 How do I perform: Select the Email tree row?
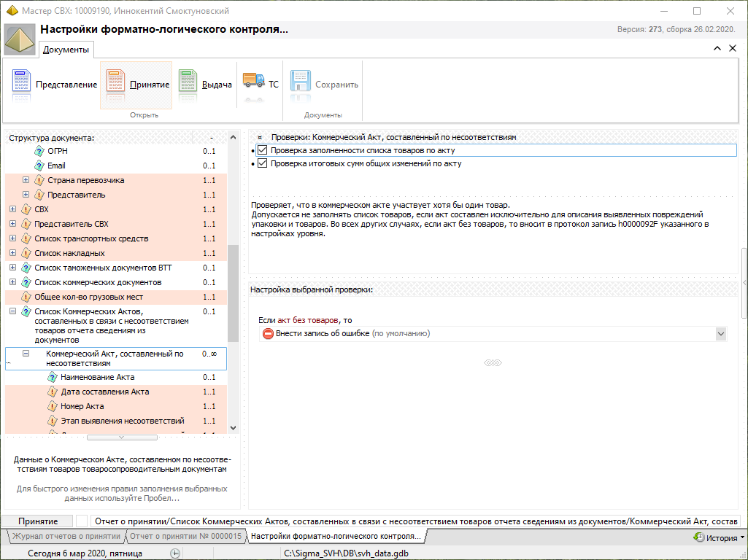point(116,166)
